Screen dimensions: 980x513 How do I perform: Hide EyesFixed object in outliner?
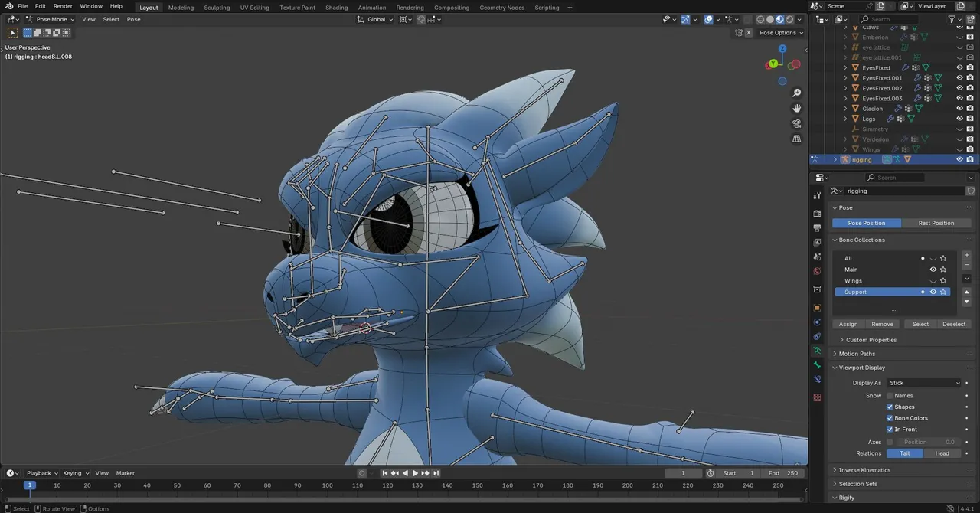click(x=959, y=67)
